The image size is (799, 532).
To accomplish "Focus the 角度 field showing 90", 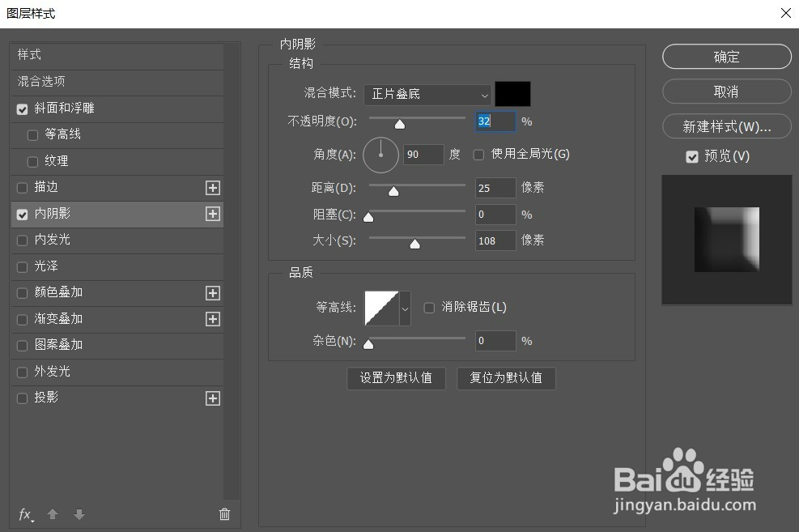I will click(423, 155).
